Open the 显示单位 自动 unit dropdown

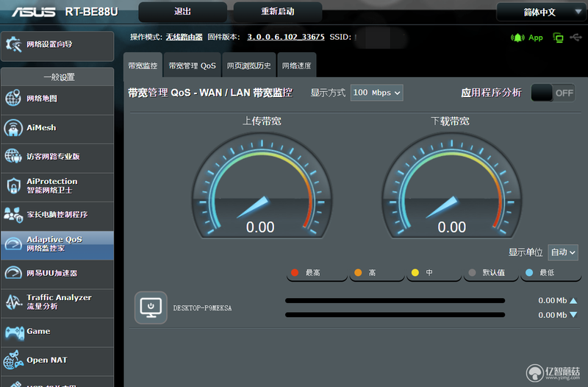[x=562, y=252]
